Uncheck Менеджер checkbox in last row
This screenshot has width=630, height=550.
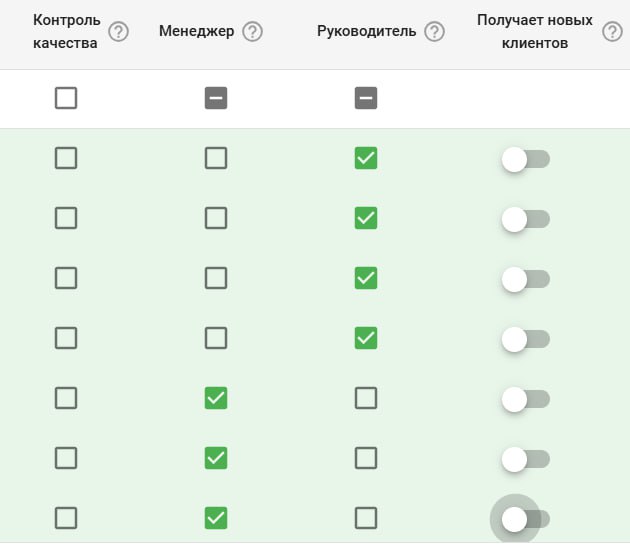(216, 518)
